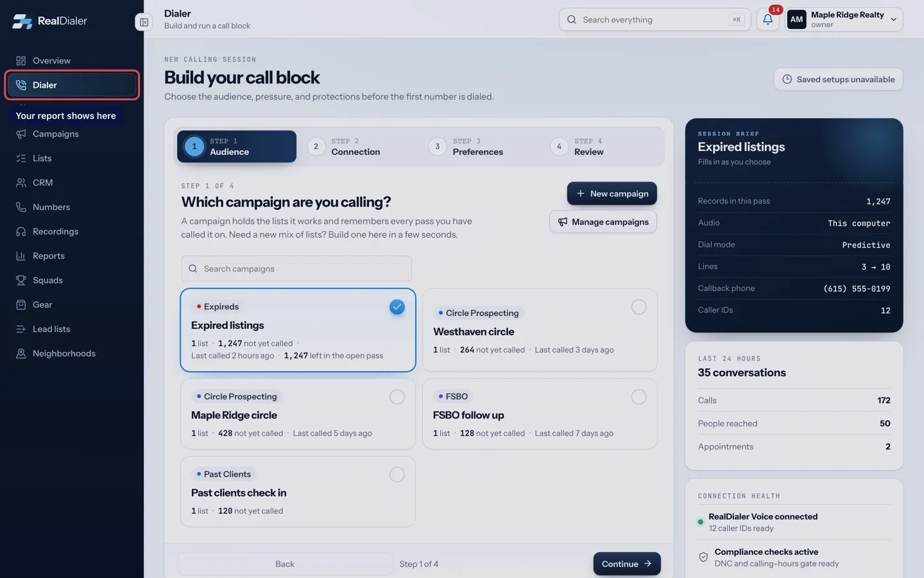This screenshot has width=924, height=578.
Task: Click the Expireds tag on campaign card
Action: [218, 306]
